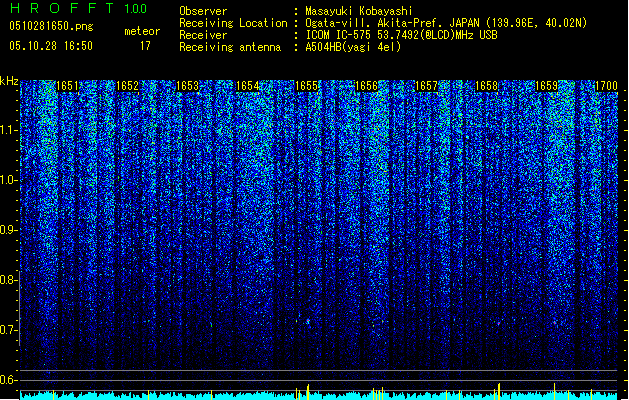Click the 1653 time marker
The height and width of the screenshot is (400, 629).
(x=187, y=86)
